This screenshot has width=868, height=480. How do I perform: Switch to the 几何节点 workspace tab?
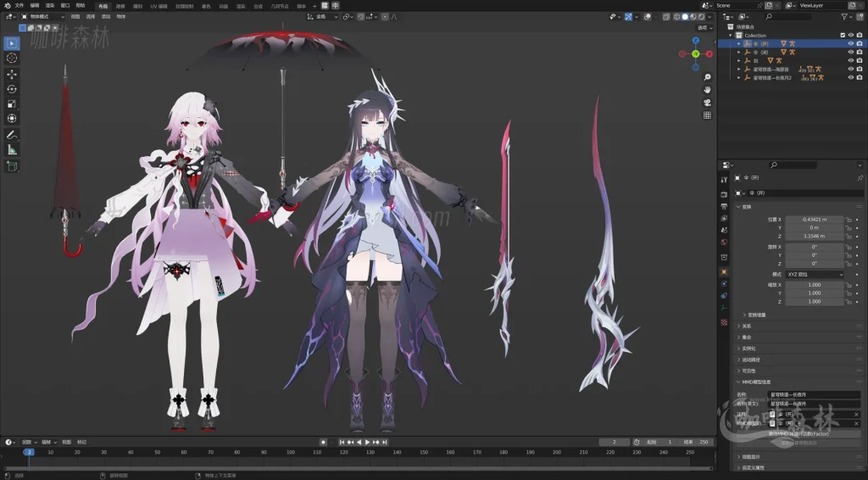point(280,6)
